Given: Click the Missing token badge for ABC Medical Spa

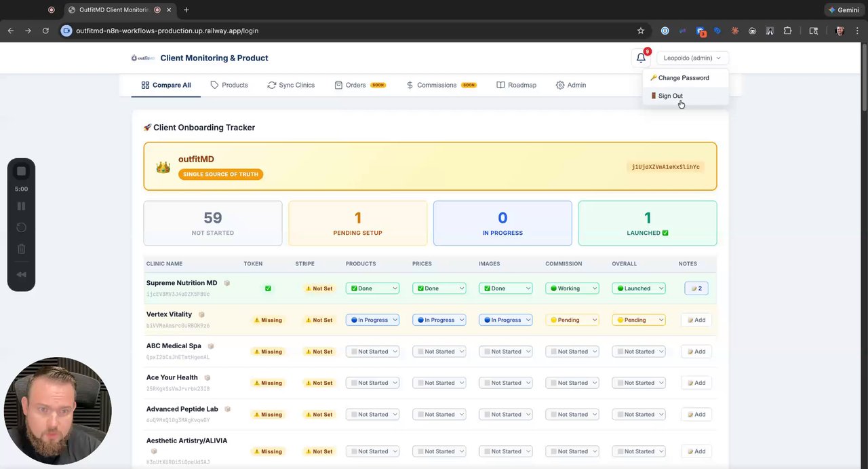Looking at the screenshot, I should (x=268, y=352).
